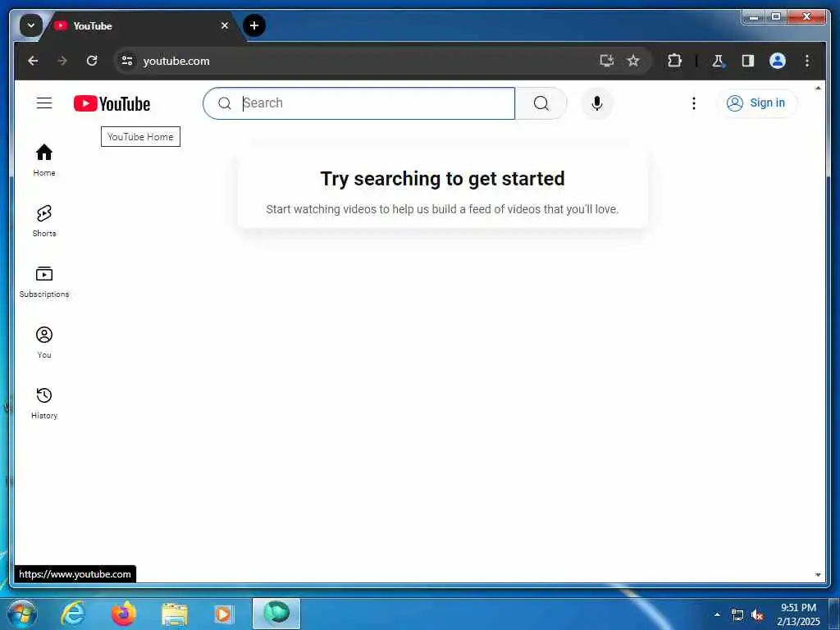Open the browser profile avatar

[778, 61]
